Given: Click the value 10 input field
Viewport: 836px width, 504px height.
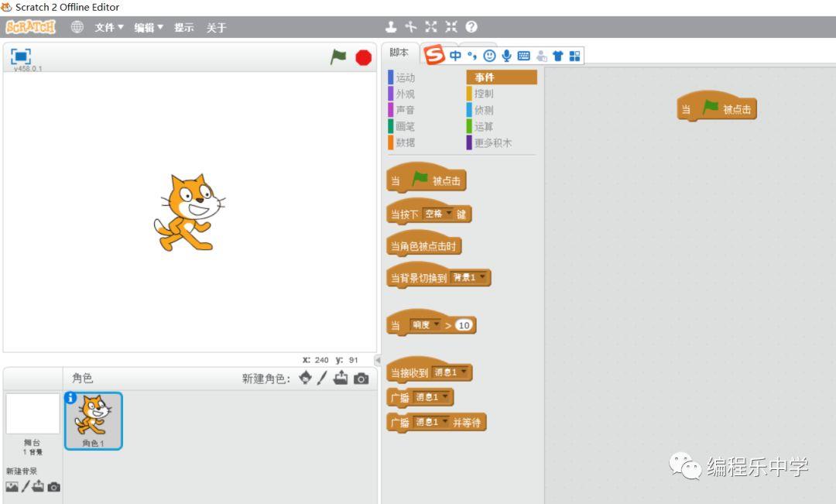Looking at the screenshot, I should pyautogui.click(x=464, y=325).
